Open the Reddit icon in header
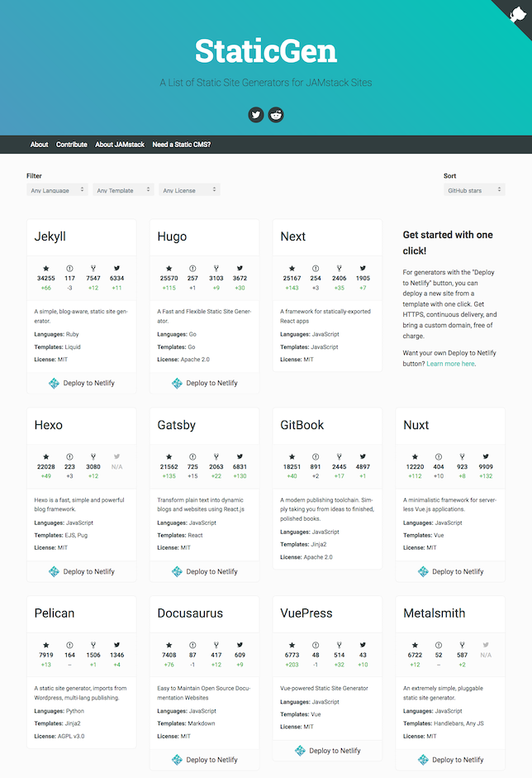Viewport: 532px width, 778px height. pos(276,115)
